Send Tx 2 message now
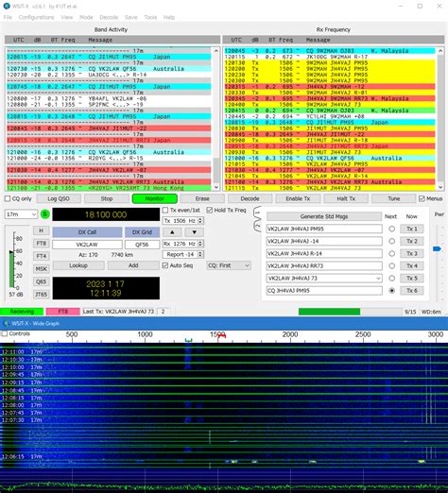Screen dimensions: 448x493 pos(411,241)
